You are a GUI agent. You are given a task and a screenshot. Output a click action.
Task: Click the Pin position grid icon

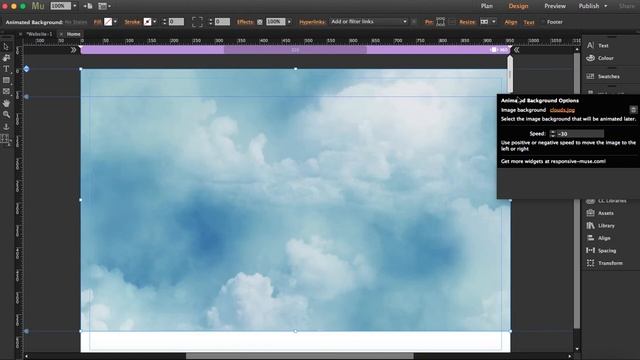[440, 22]
